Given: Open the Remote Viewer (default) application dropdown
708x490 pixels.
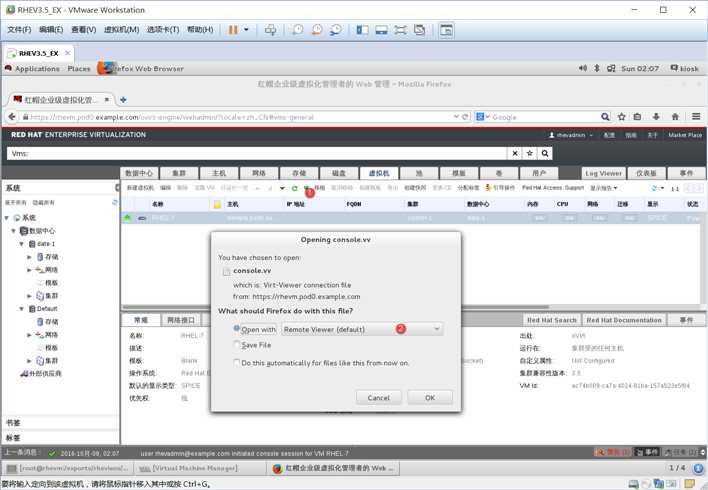Looking at the screenshot, I should [362, 329].
